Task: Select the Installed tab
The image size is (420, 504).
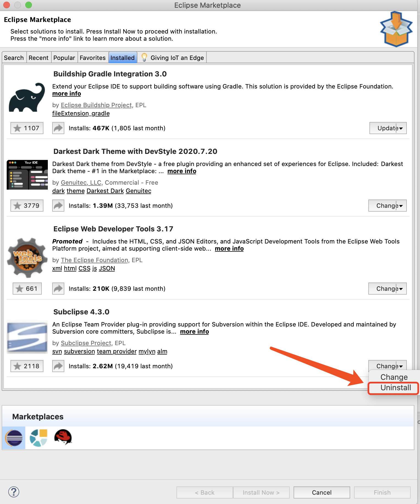Action: tap(123, 58)
